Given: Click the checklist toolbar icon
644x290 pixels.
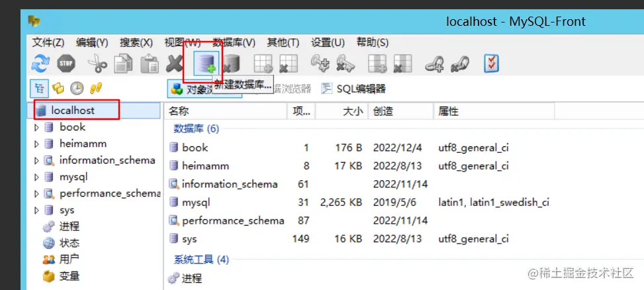Looking at the screenshot, I should 491,64.
